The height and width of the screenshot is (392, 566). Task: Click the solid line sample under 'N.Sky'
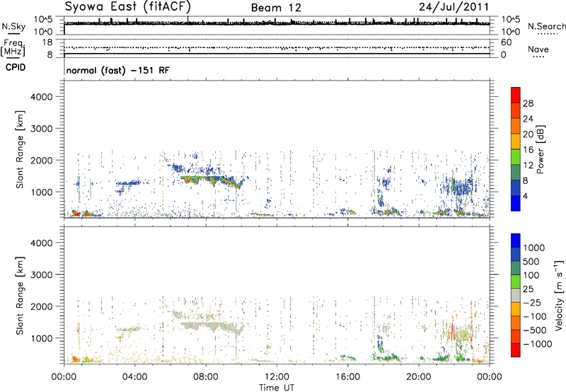click(13, 34)
